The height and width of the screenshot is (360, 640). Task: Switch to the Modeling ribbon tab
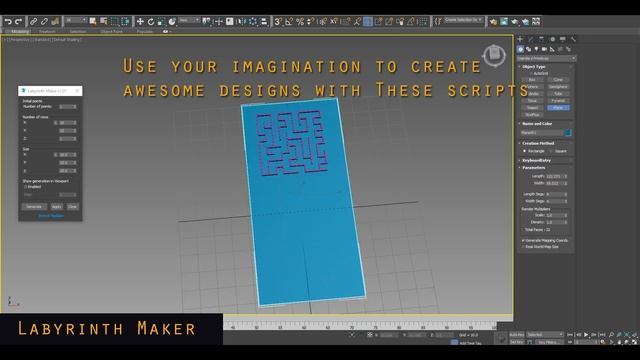20,31
